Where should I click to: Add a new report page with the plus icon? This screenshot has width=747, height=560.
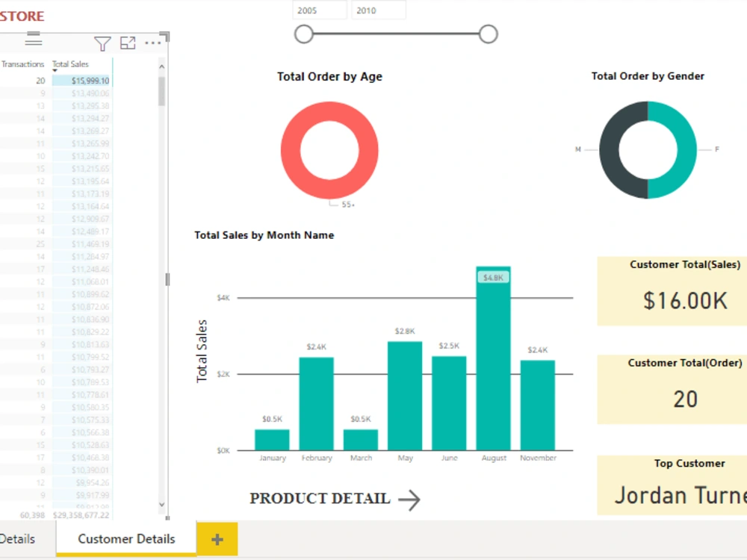pyautogui.click(x=216, y=538)
